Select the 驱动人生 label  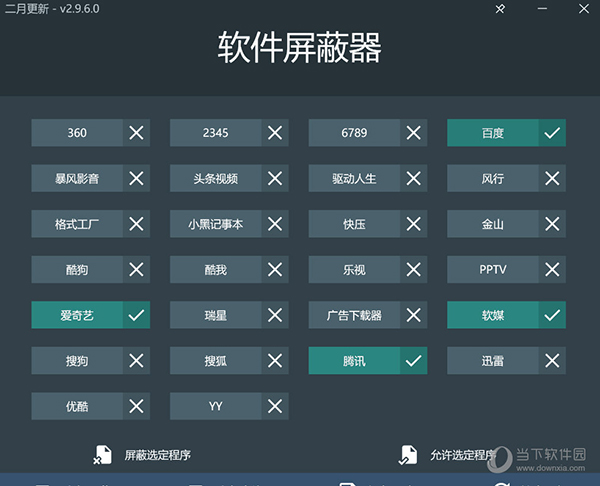click(354, 178)
